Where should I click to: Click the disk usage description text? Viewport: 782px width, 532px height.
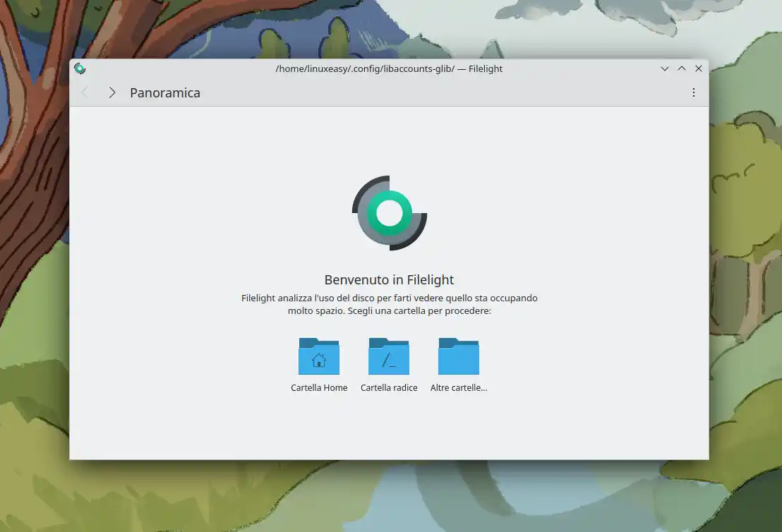click(x=389, y=303)
